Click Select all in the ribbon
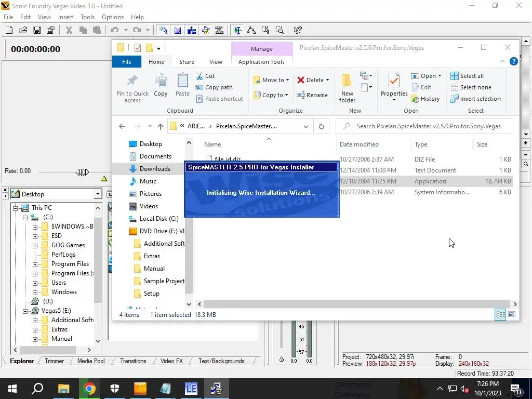 click(467, 76)
